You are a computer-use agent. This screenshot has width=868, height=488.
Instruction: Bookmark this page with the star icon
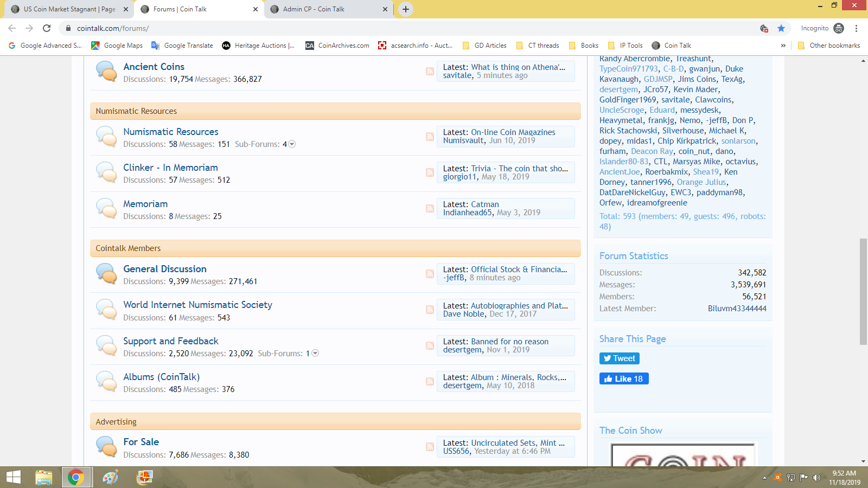781,28
